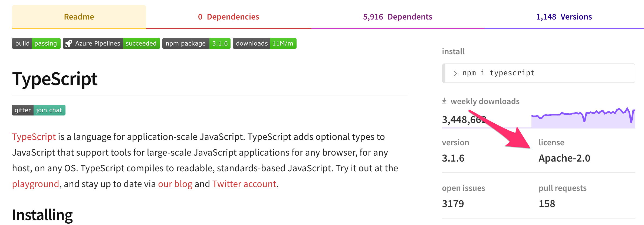Click the TypeScript main heading

click(x=55, y=79)
